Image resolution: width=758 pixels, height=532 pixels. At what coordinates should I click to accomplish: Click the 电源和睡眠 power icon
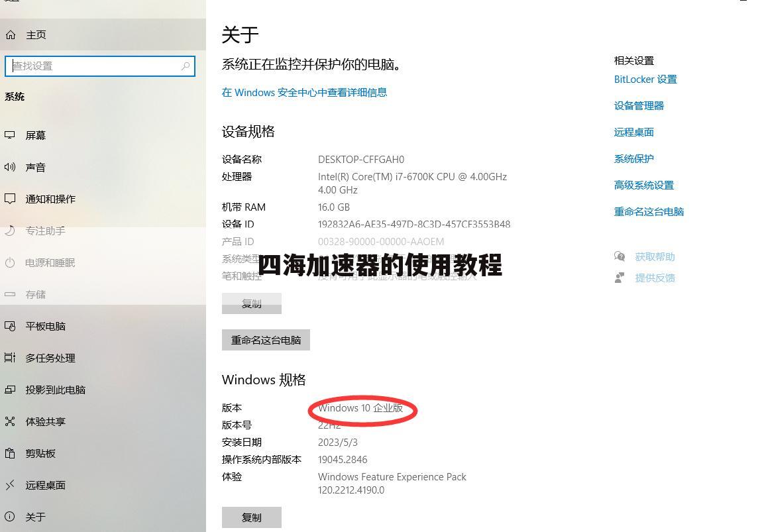10,262
